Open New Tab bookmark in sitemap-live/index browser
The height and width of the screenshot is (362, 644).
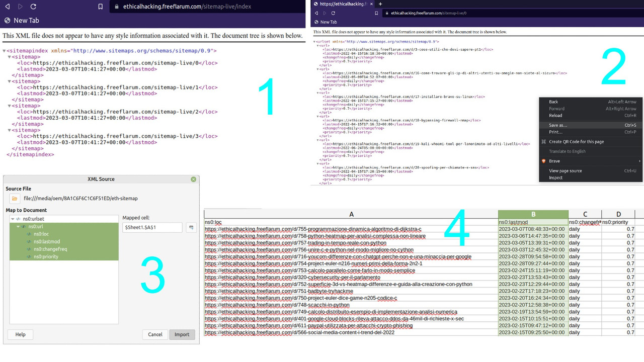pyautogui.click(x=22, y=21)
